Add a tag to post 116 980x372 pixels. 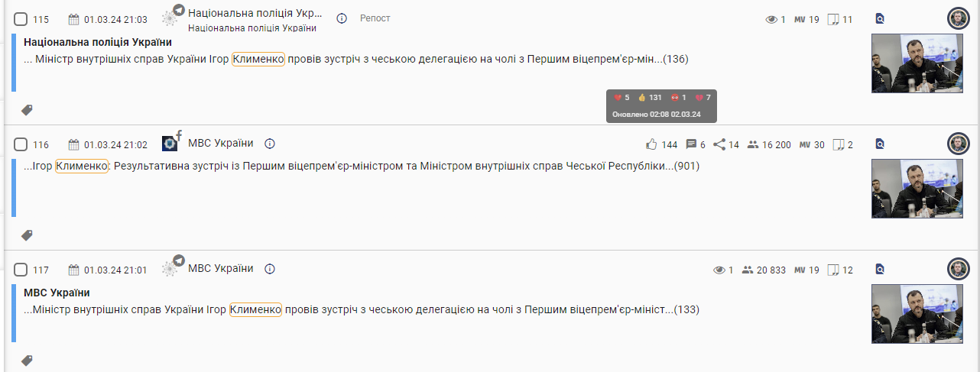pos(27,235)
